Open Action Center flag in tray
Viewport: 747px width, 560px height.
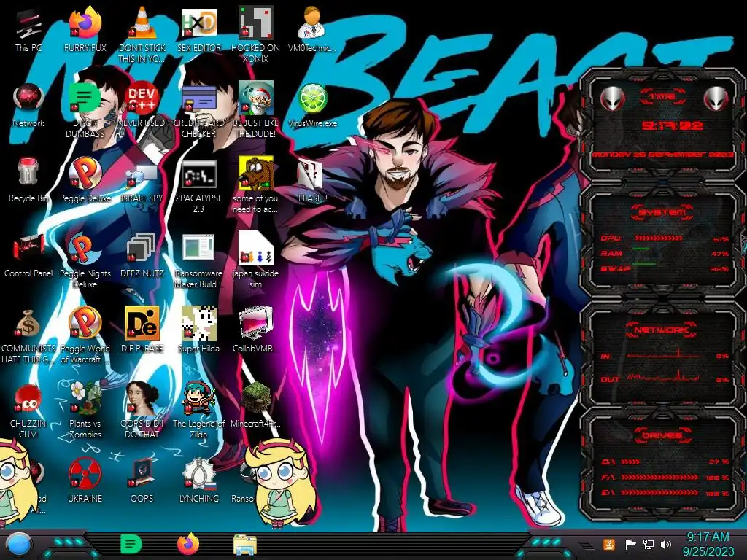630,544
